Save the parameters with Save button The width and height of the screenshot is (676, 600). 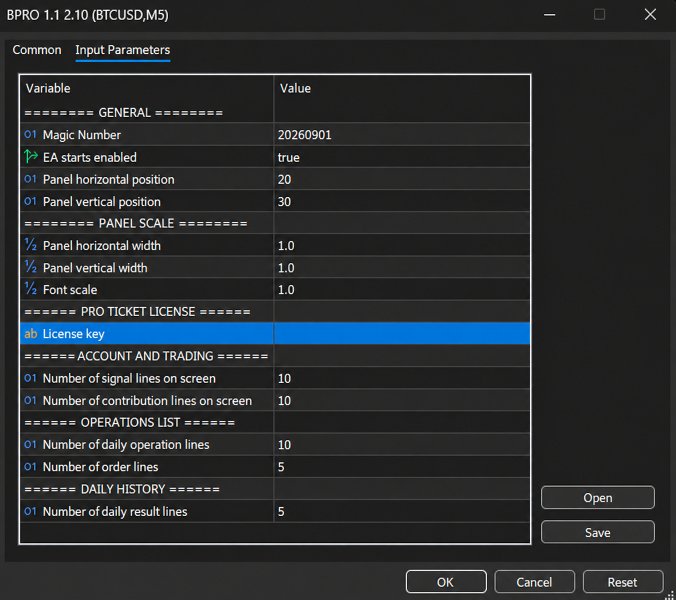click(598, 532)
